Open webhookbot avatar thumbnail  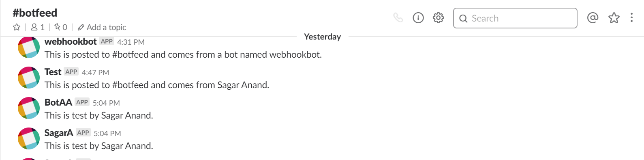tap(29, 48)
